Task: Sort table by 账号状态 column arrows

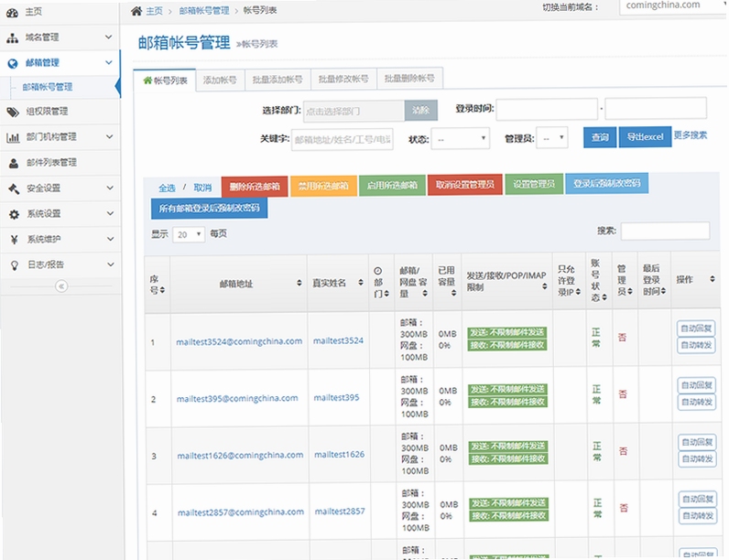Action: pos(604,297)
